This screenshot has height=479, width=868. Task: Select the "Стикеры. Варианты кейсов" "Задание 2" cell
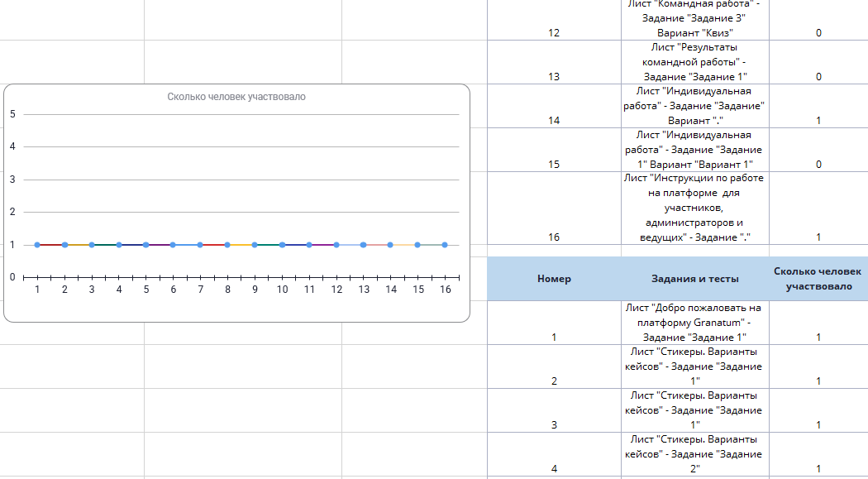point(694,454)
